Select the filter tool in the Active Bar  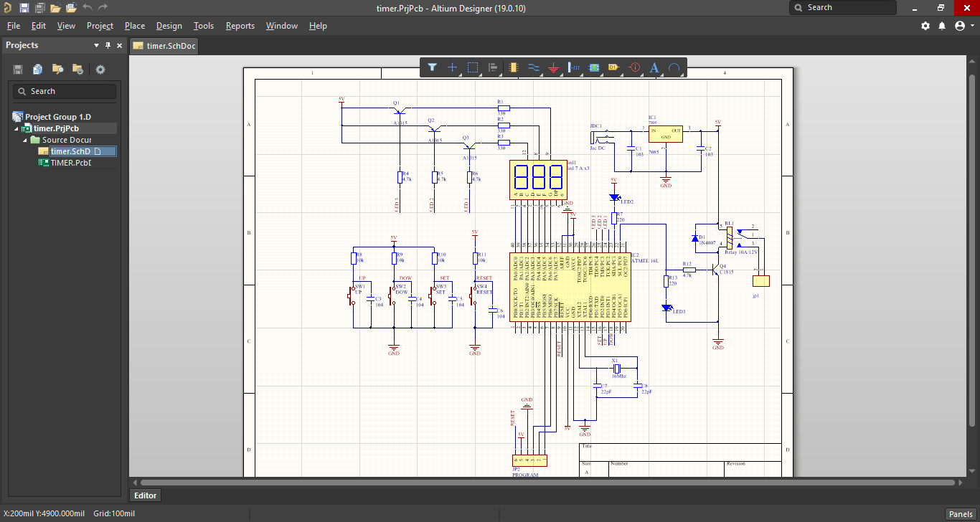(433, 67)
